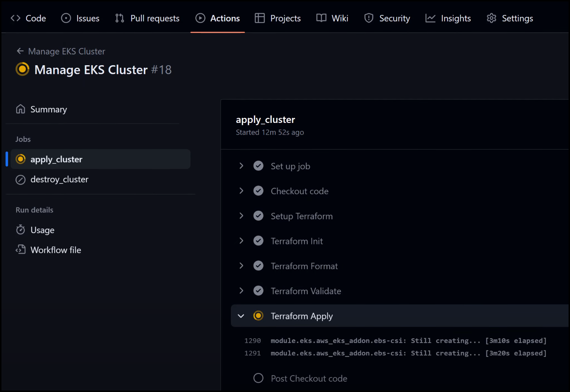
Task: Click the Manage EKS Cluster #18 title
Action: click(103, 70)
